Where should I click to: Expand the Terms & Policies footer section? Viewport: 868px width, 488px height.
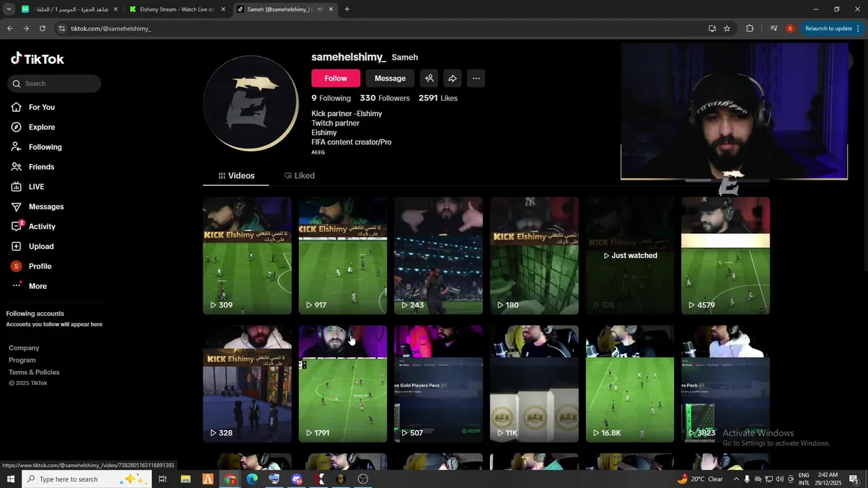[34, 372]
